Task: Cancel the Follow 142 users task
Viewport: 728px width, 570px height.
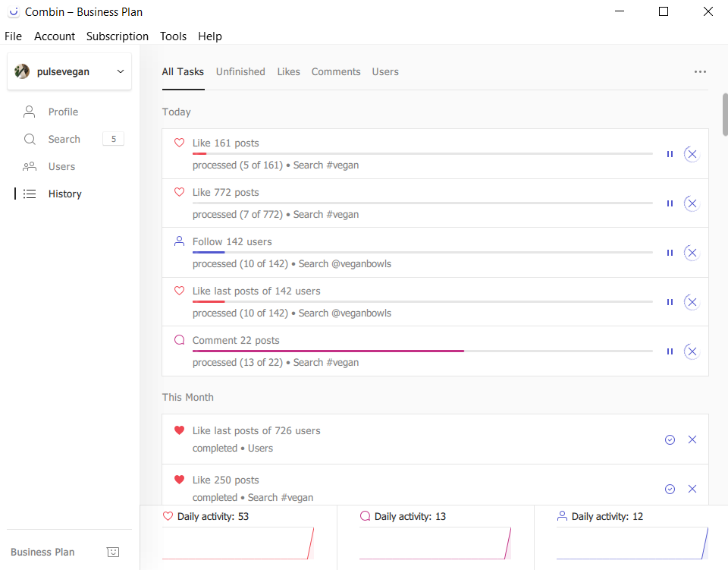Action: [692, 253]
